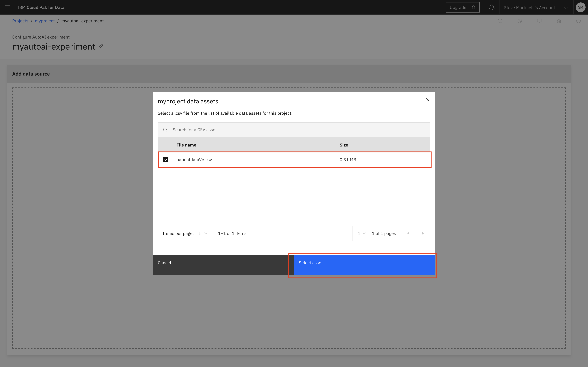The width and height of the screenshot is (588, 367).
Task: Edit experiment name with pencil icon
Action: coord(101,47)
